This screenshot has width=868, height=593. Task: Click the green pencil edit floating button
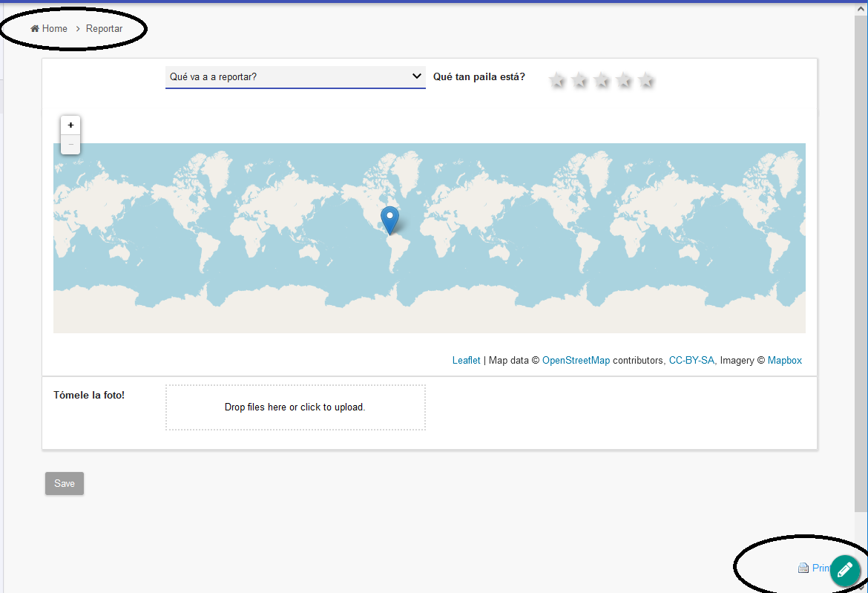tap(844, 570)
